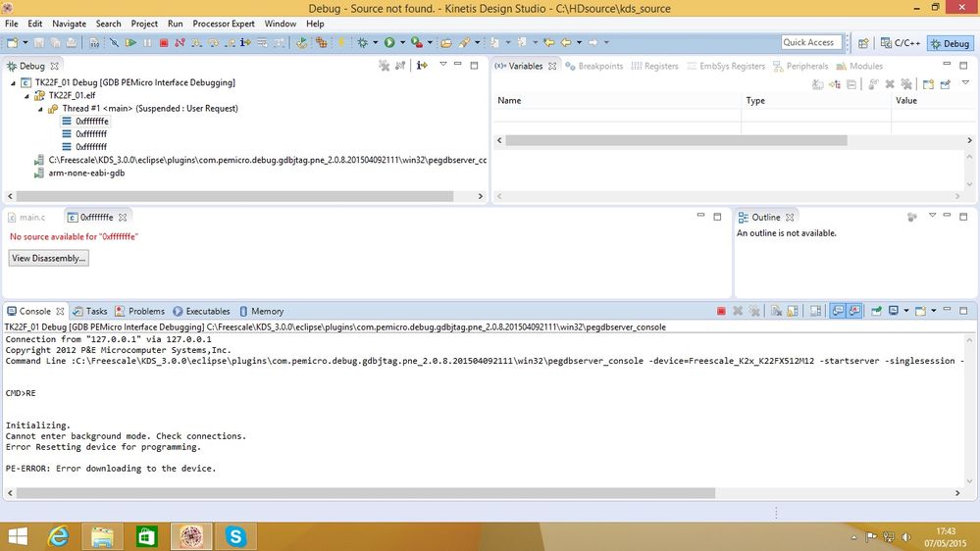Open Debug view menu dropdown triangle
The height and width of the screenshot is (551, 980).
pyautogui.click(x=443, y=65)
